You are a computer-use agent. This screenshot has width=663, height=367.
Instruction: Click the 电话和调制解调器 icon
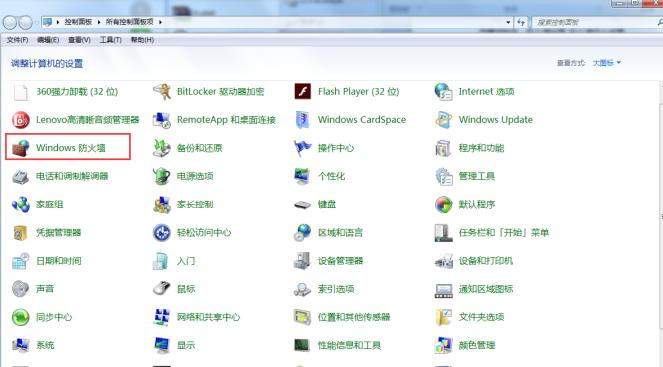(x=20, y=176)
